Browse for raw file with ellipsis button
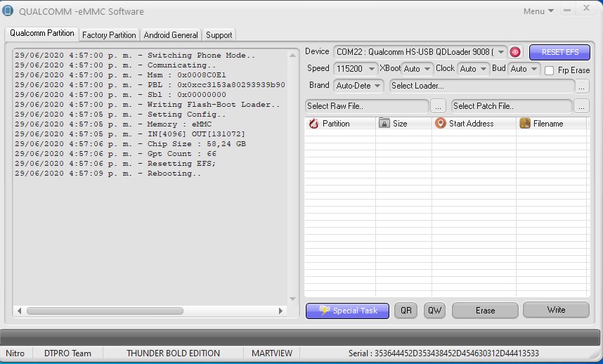This screenshot has width=603, height=364. [438, 106]
